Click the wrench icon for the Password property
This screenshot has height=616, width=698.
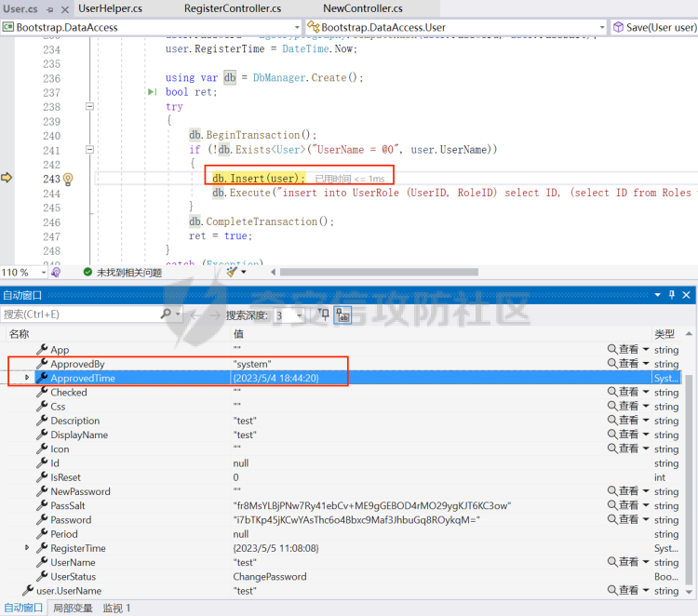tap(41, 520)
